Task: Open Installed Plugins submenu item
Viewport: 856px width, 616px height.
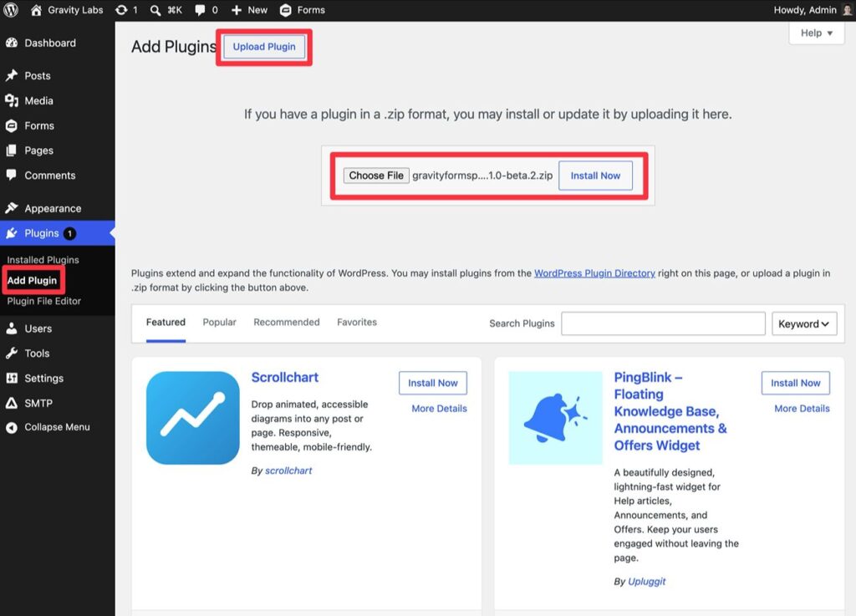Action: pyautogui.click(x=43, y=260)
